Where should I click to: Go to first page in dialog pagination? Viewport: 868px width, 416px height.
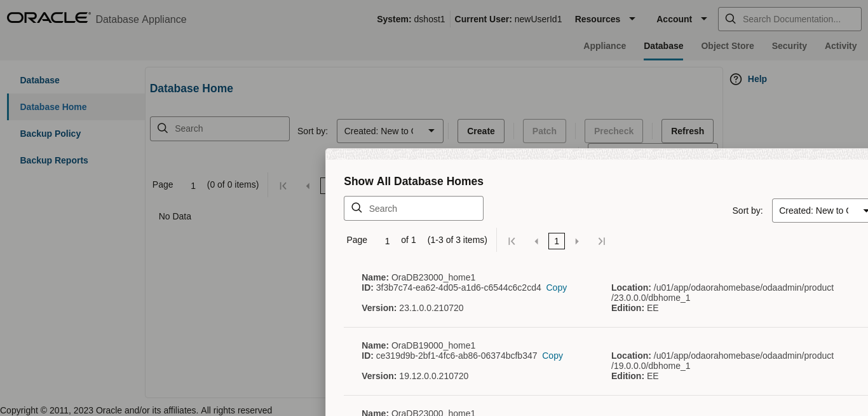click(x=512, y=241)
